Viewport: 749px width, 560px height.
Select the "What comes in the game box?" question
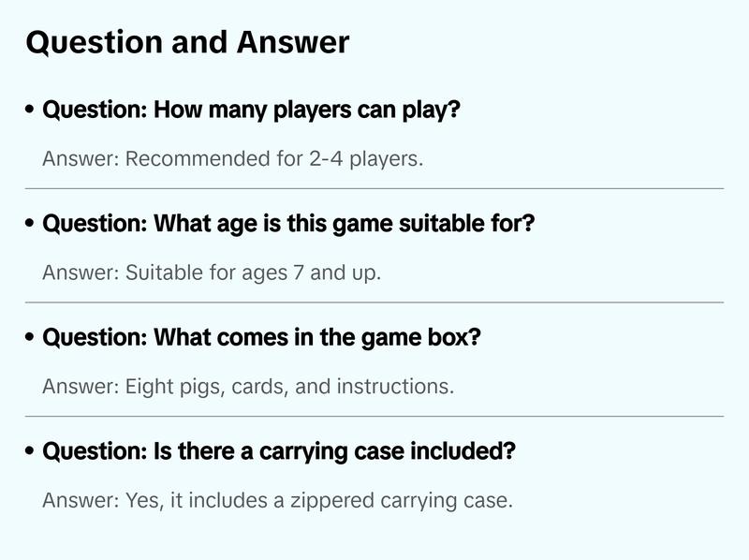261,337
